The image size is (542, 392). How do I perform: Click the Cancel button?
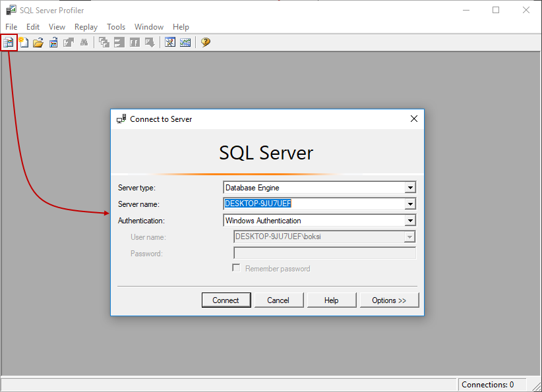[279, 300]
